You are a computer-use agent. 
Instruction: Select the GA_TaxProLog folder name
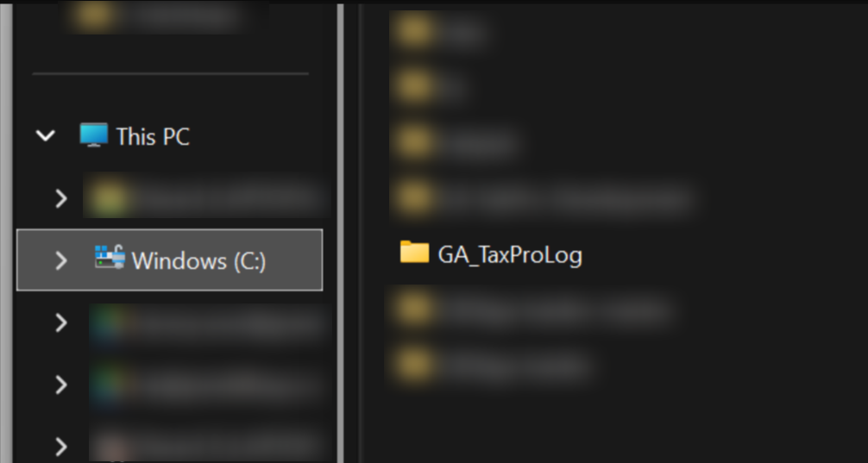coord(510,255)
